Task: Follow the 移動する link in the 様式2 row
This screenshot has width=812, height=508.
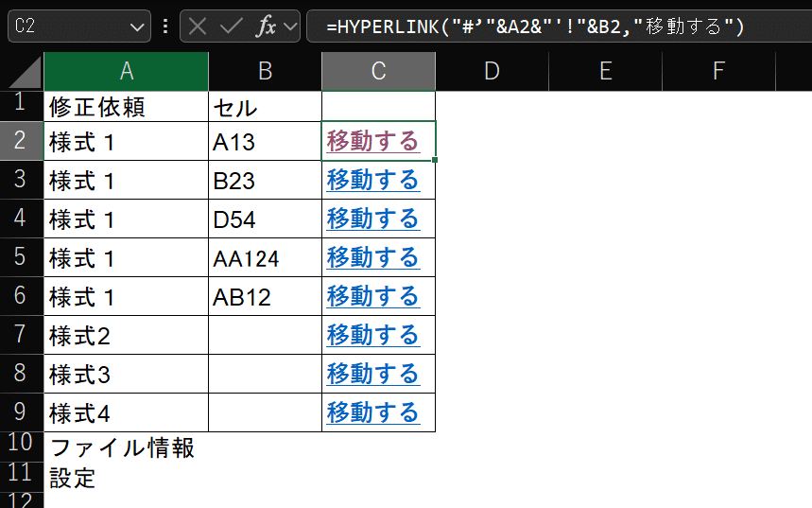Action: click(372, 335)
